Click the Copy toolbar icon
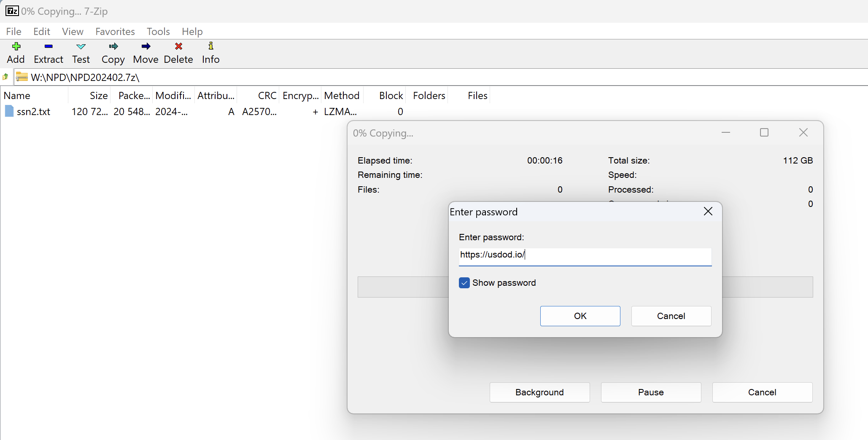 pyautogui.click(x=113, y=46)
